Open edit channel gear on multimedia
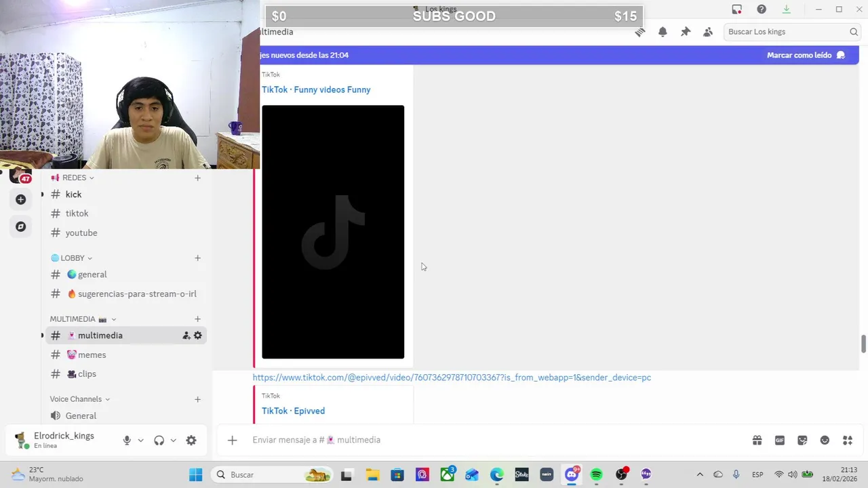 point(198,335)
